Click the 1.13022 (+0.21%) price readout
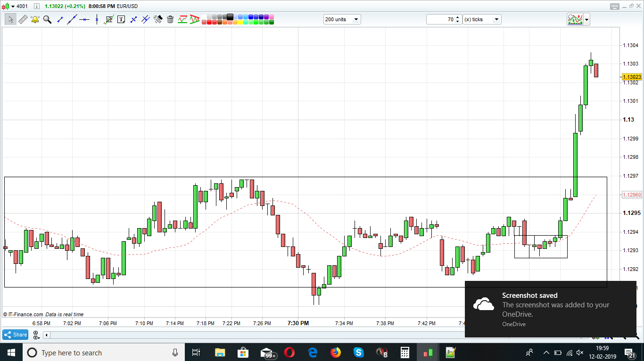The width and height of the screenshot is (644, 361). point(65,6)
